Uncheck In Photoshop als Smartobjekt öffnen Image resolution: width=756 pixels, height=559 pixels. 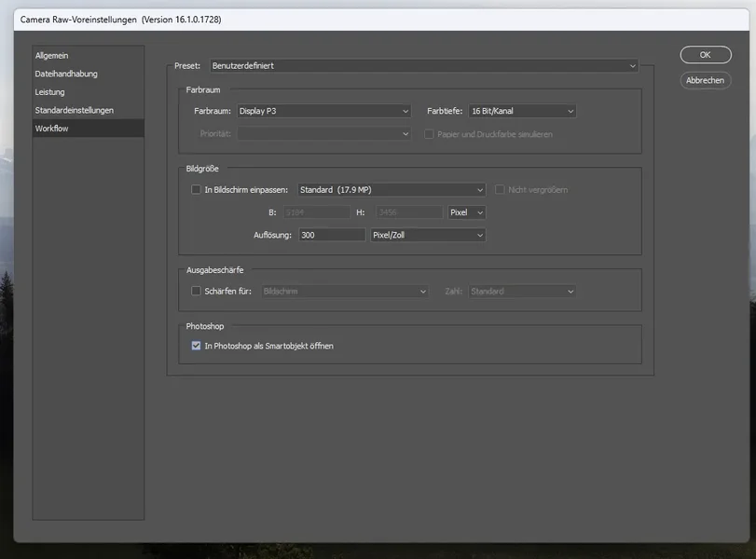[x=196, y=346]
